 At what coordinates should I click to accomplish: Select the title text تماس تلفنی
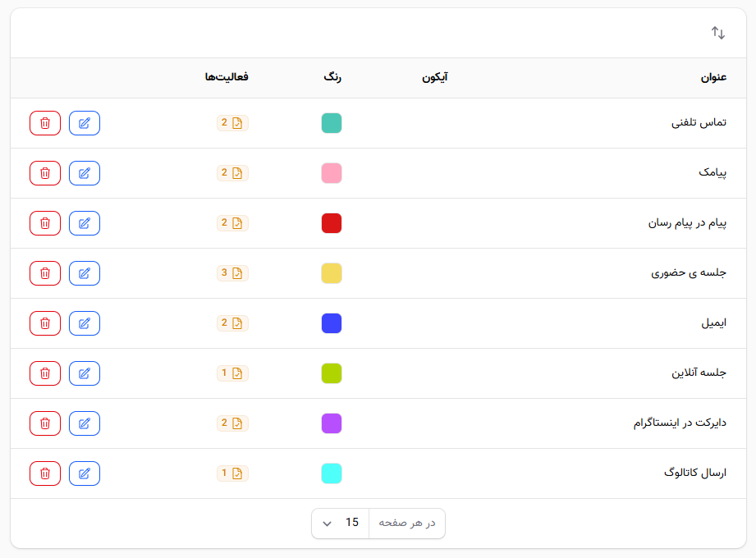(x=699, y=123)
